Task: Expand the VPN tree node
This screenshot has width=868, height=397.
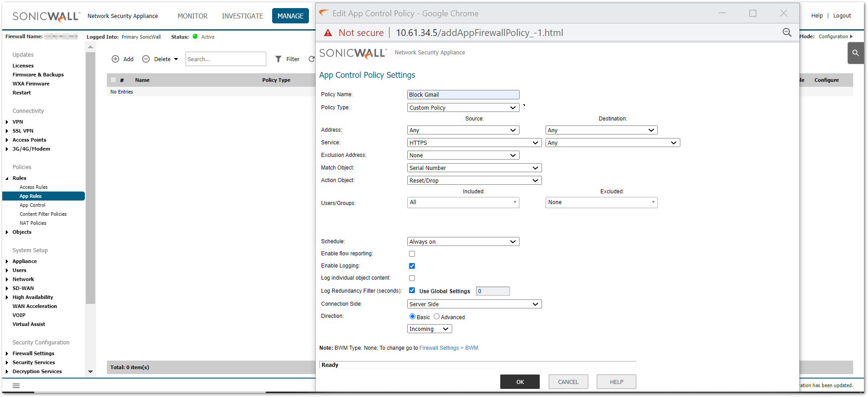Action: pos(7,122)
